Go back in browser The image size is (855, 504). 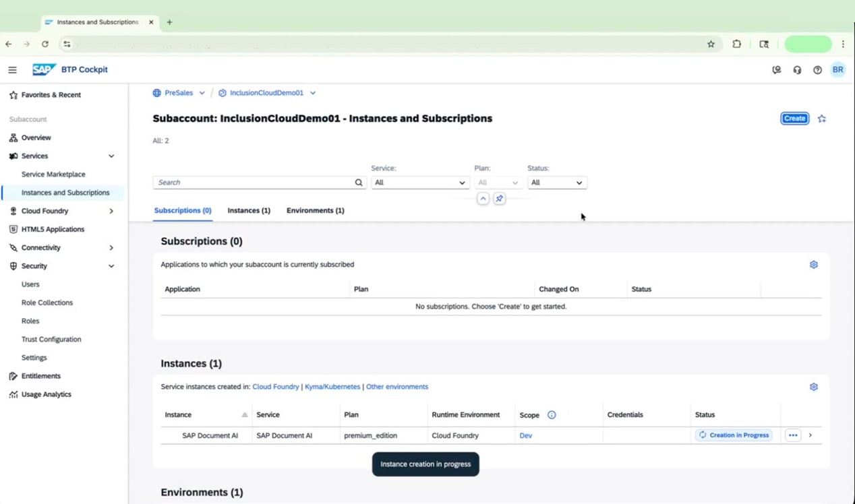pos(9,44)
